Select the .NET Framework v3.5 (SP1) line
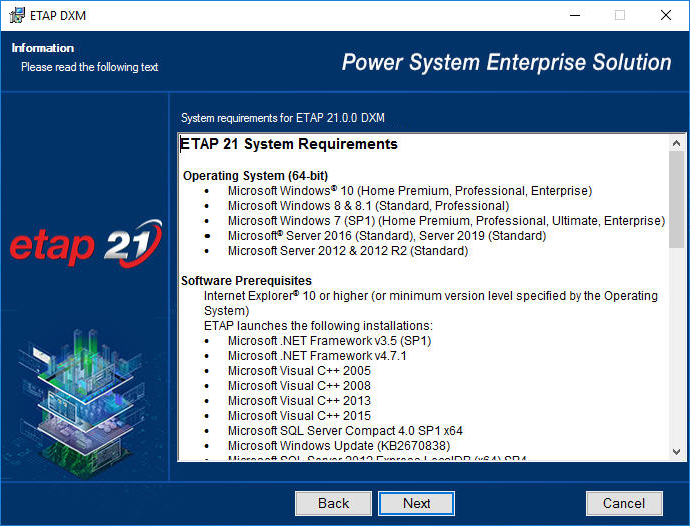 click(x=329, y=341)
